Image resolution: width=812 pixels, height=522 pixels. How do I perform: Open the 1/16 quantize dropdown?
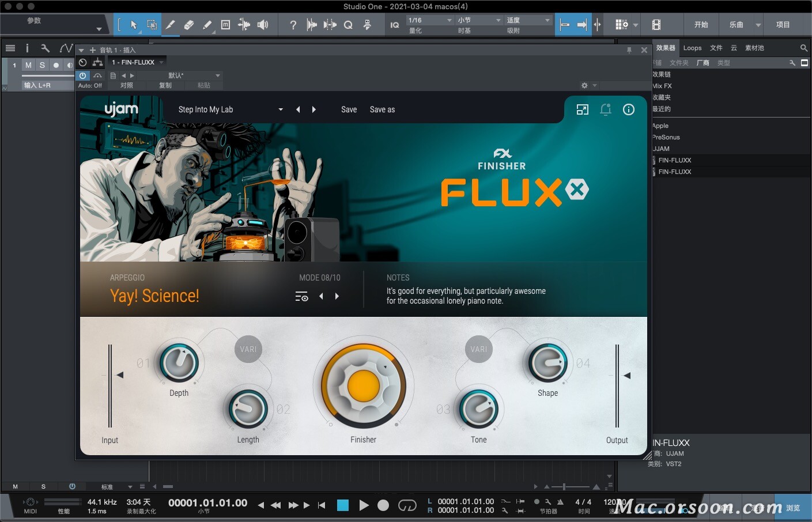[x=430, y=20]
